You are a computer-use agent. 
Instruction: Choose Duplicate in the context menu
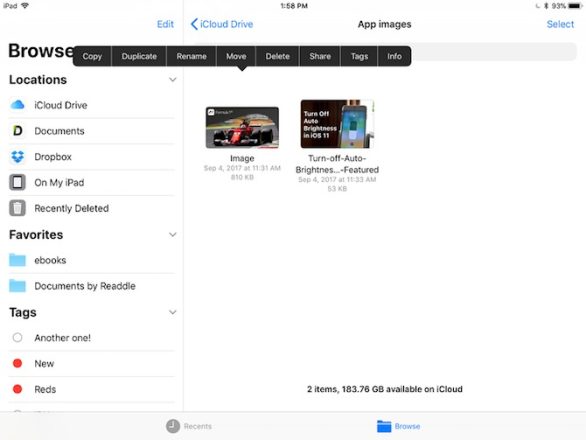point(139,56)
